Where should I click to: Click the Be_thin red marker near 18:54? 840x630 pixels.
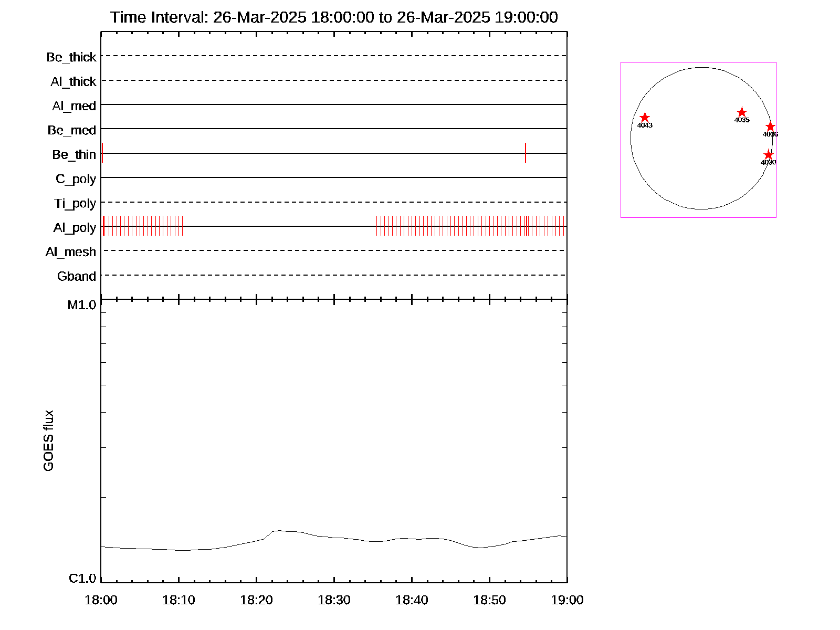[525, 153]
